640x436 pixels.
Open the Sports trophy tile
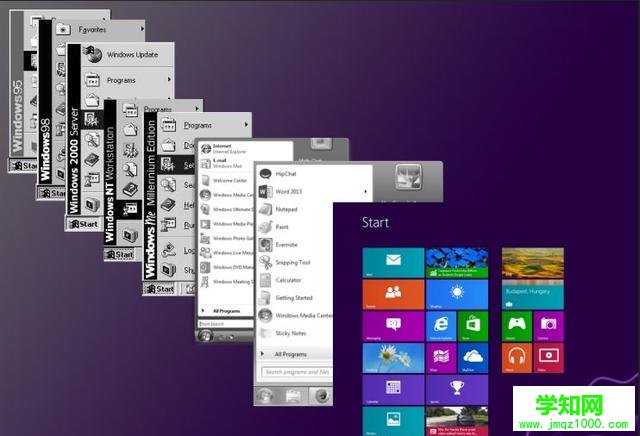tap(457, 389)
